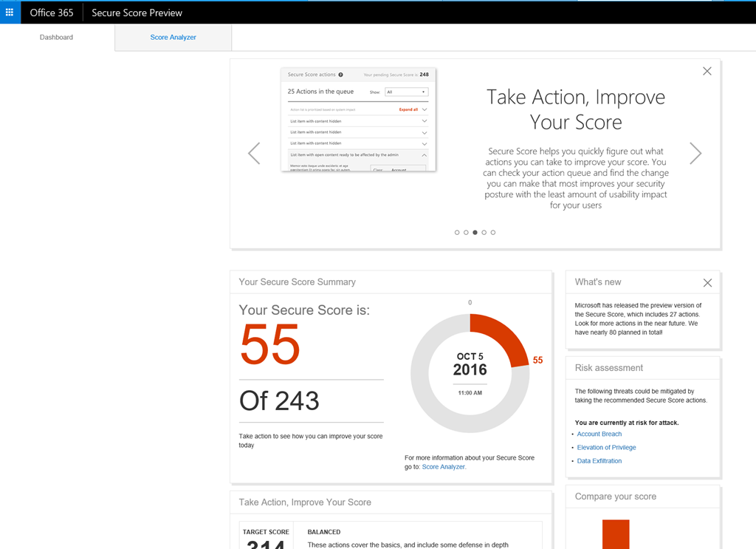Open the Office 365 app launcher
Image resolution: width=756 pixels, height=549 pixels.
[10, 13]
